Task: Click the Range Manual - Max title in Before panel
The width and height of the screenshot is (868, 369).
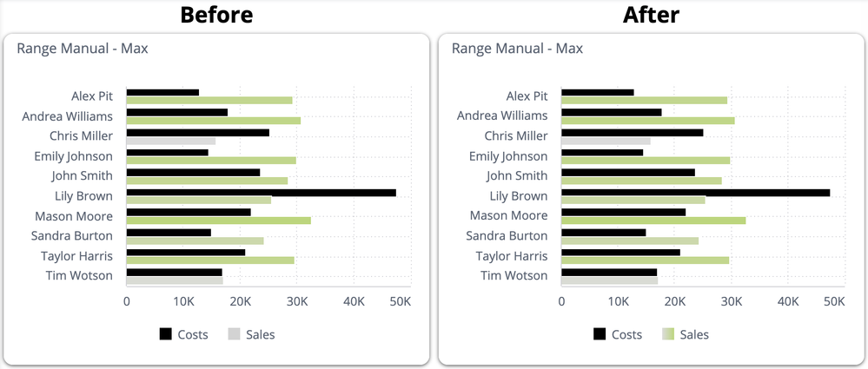Action: tap(83, 49)
